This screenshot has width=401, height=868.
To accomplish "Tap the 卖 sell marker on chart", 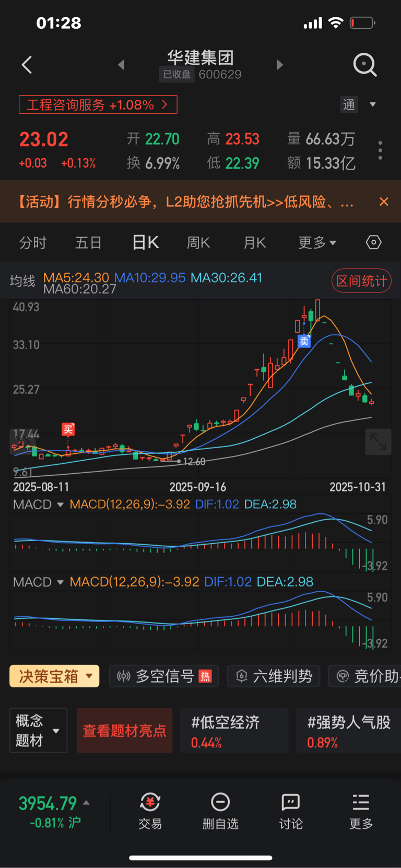I will point(304,342).
